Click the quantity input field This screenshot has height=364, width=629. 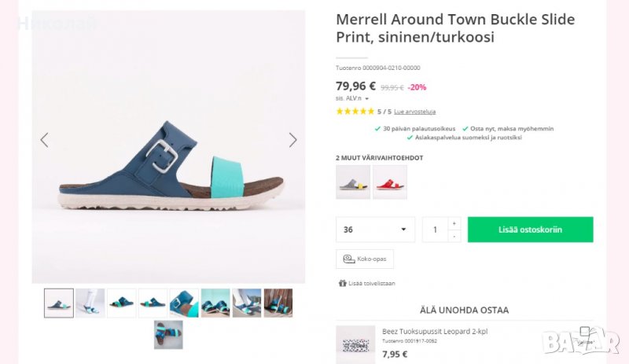pos(435,230)
